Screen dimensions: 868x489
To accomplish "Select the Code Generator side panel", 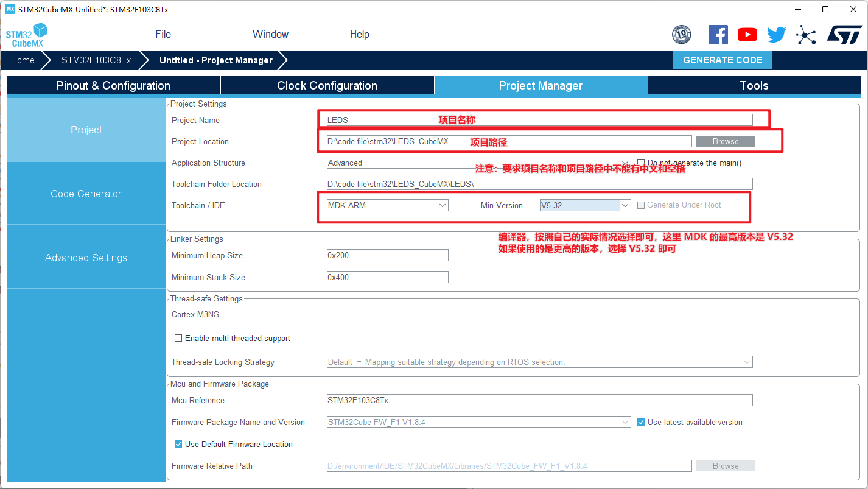I will [86, 194].
